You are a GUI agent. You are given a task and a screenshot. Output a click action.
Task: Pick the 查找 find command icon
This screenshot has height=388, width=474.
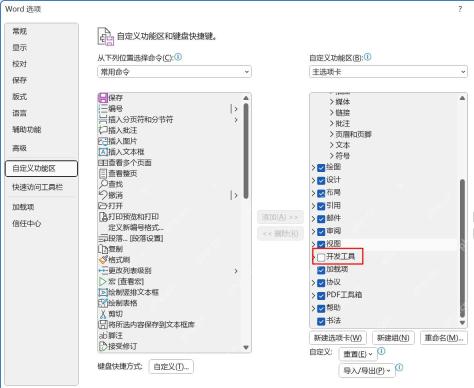[103, 184]
